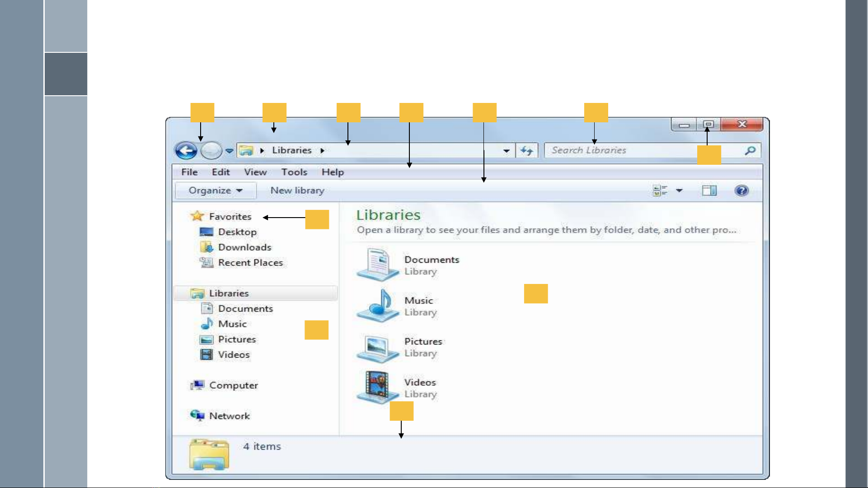Image resolution: width=868 pixels, height=488 pixels.
Task: Select Network in the navigation pane
Action: (229, 416)
